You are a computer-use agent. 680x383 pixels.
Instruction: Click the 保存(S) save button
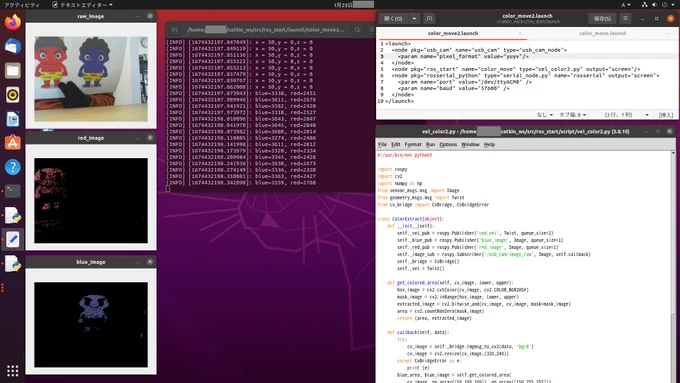pos(602,19)
